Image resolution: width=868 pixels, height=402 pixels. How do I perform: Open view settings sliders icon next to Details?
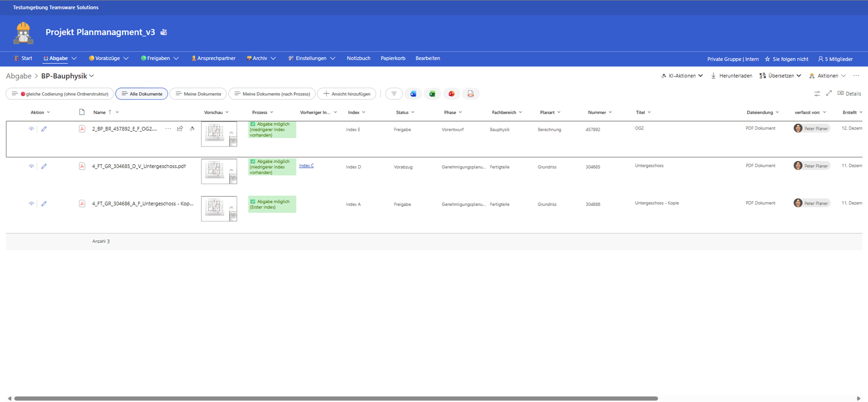pyautogui.click(x=817, y=94)
